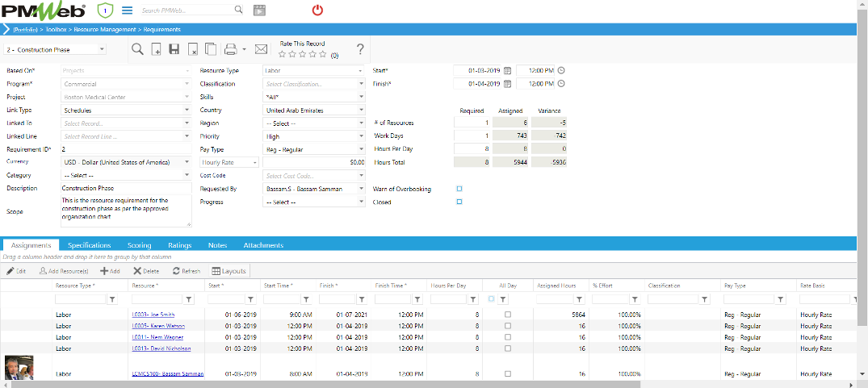This screenshot has width=868, height=388.
Task: Click the shield notification icon
Action: pos(105,10)
